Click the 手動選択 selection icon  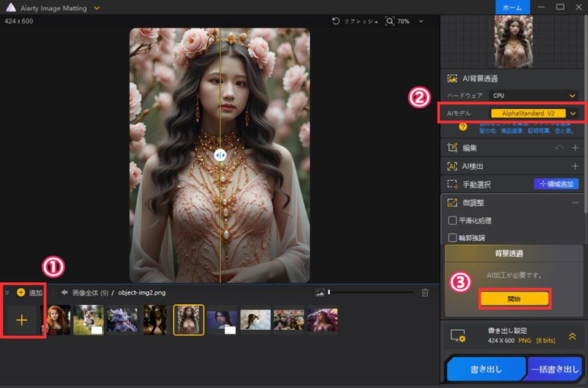[x=452, y=184]
